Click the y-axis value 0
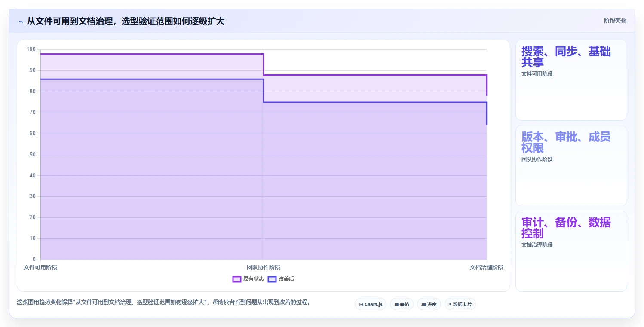 pyautogui.click(x=34, y=260)
